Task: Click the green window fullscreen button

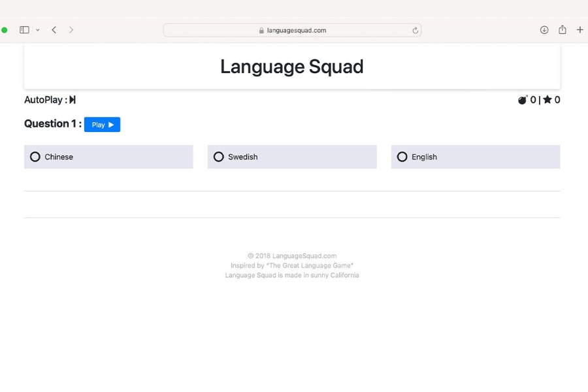Action: coord(5,30)
